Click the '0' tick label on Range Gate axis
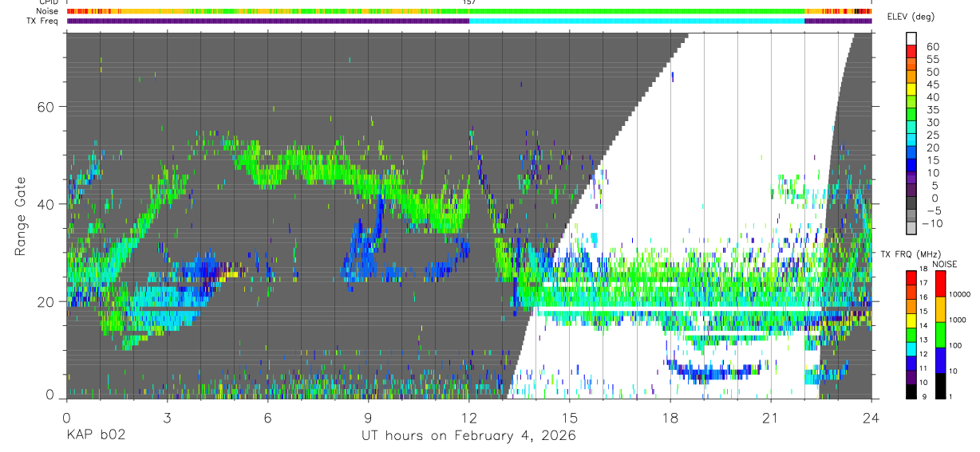This screenshot has width=980, height=452. click(51, 395)
